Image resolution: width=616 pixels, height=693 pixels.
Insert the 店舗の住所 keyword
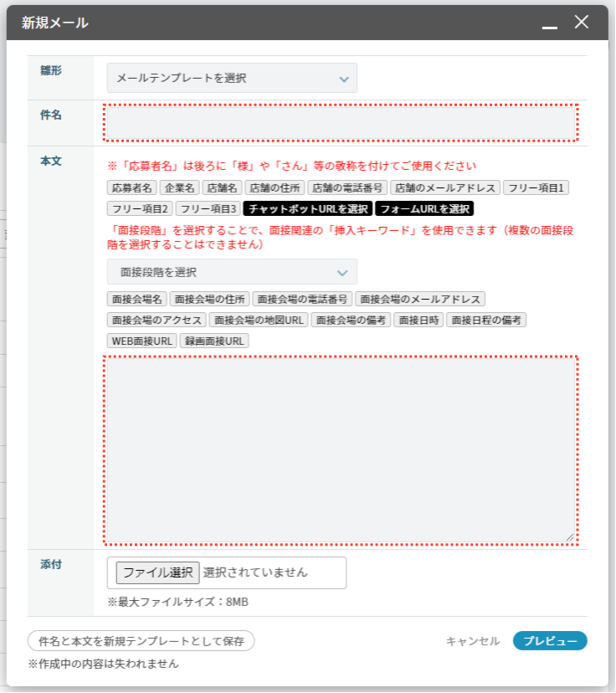pyautogui.click(x=275, y=188)
